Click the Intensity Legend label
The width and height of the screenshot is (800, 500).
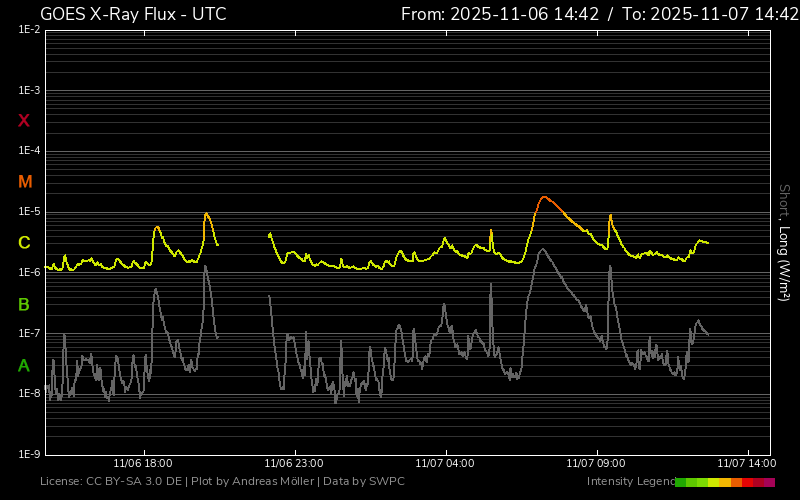[x=630, y=482]
